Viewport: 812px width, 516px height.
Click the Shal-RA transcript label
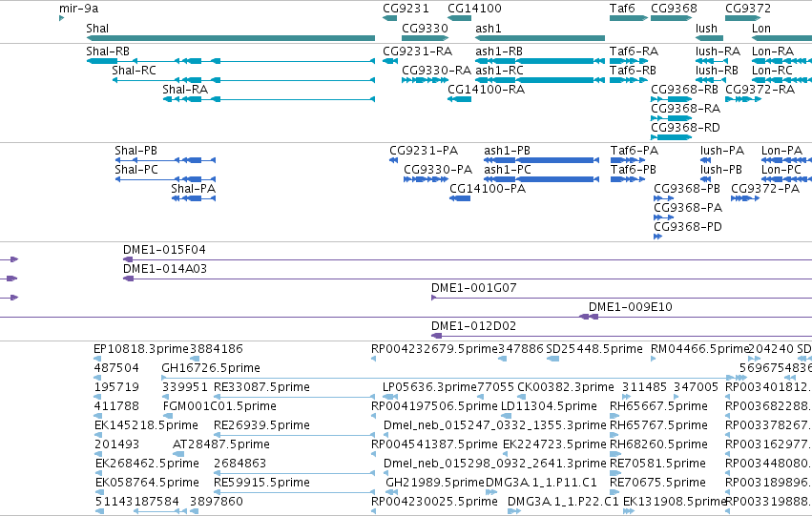pyautogui.click(x=185, y=90)
